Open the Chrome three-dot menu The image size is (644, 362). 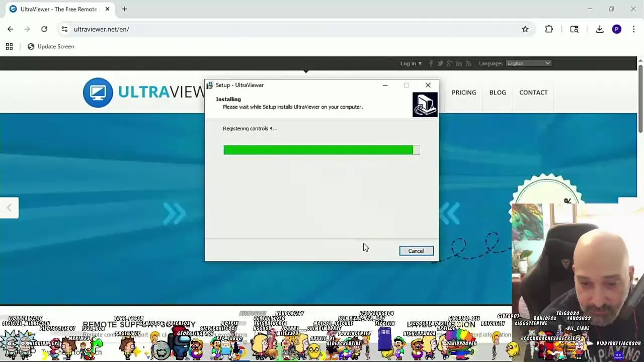coord(633,29)
